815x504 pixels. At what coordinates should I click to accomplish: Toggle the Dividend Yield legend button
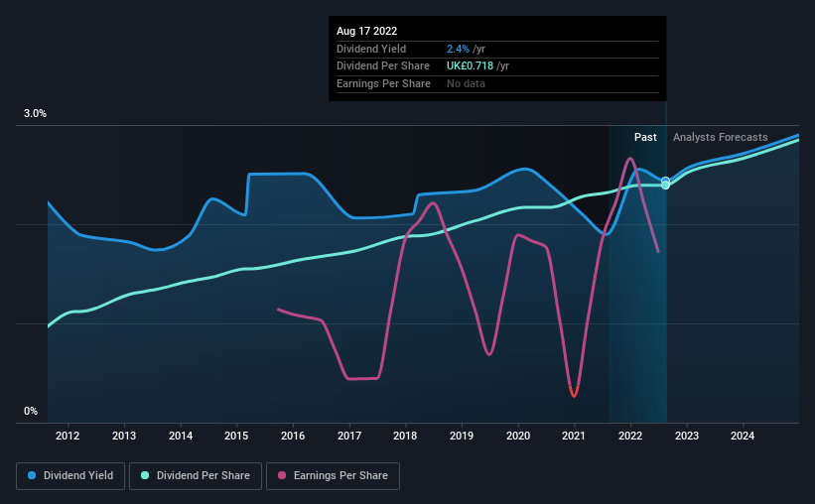pos(70,476)
